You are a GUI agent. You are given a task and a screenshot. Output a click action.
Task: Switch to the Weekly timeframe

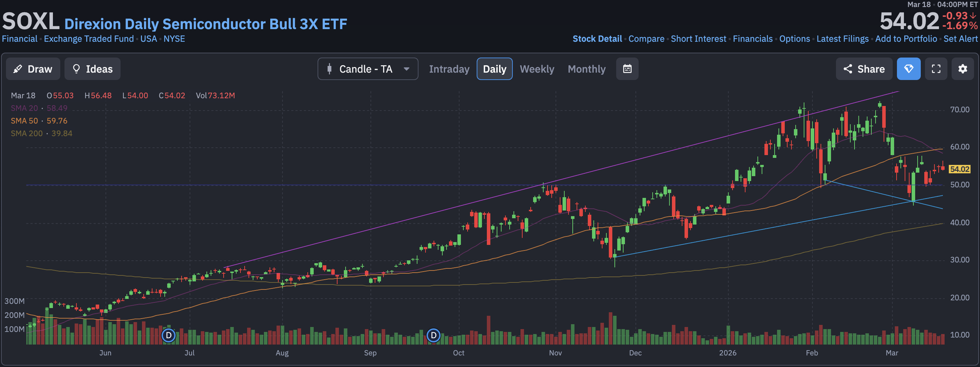click(537, 69)
